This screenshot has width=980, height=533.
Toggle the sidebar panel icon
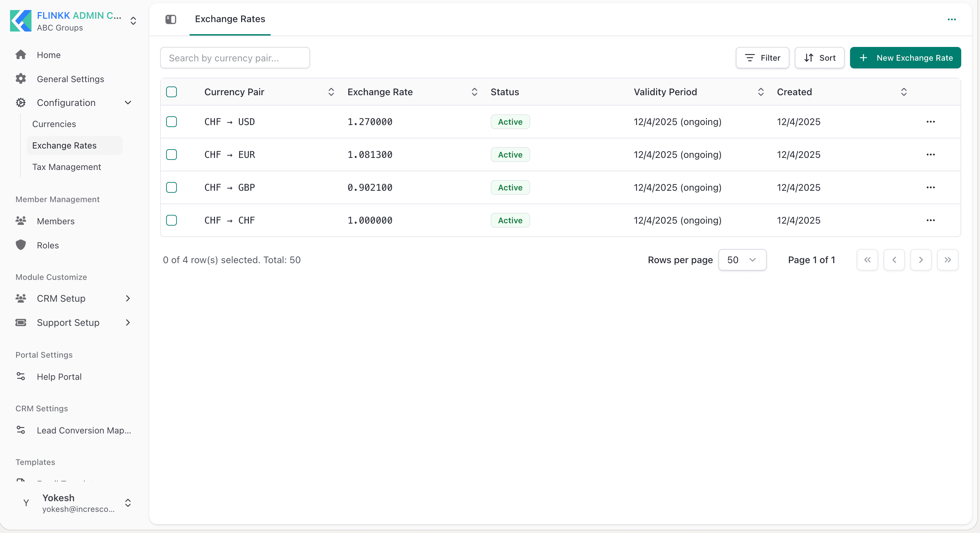(x=171, y=19)
